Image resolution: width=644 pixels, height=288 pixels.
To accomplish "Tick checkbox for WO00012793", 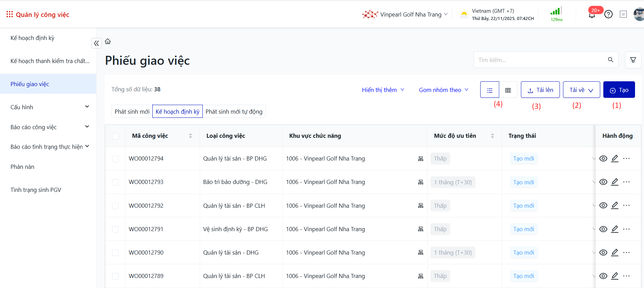I will pos(115,182).
